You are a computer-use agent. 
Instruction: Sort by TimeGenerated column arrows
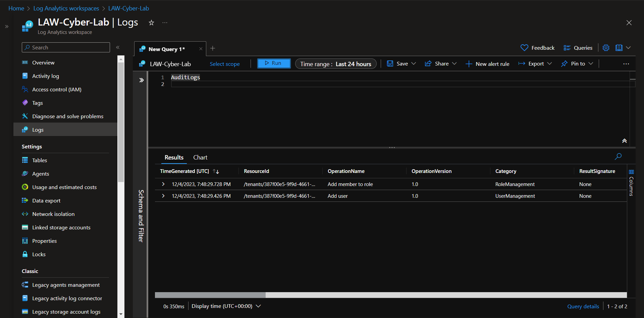pyautogui.click(x=216, y=171)
